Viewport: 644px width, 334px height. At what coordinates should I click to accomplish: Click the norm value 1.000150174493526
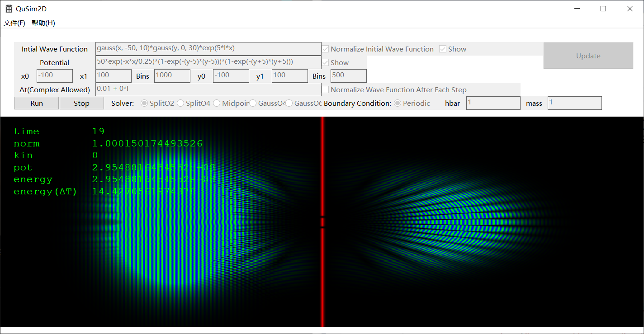coord(147,144)
